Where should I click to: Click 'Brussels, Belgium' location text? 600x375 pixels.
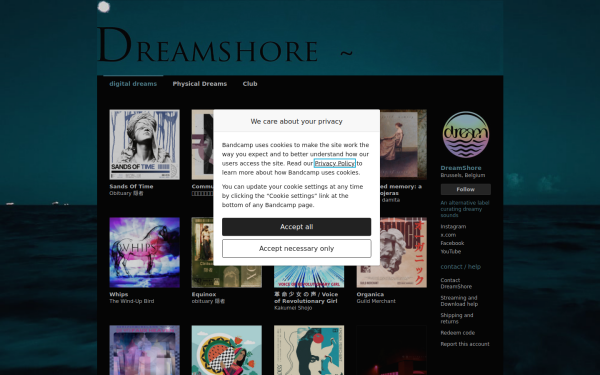tap(463, 175)
